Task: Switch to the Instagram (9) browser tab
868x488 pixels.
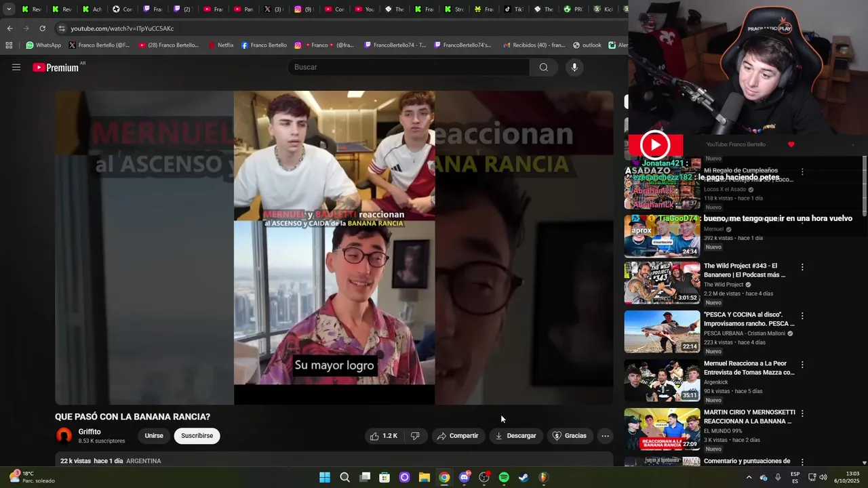Action: pyautogui.click(x=303, y=9)
